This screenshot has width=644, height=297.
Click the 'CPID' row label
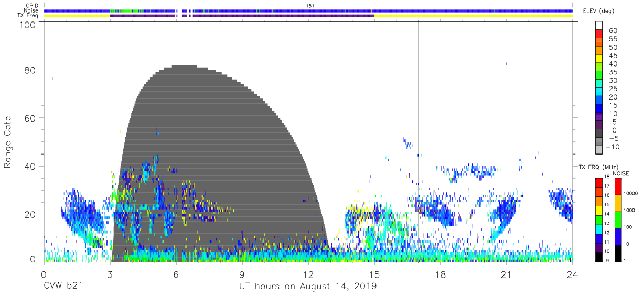click(31, 5)
